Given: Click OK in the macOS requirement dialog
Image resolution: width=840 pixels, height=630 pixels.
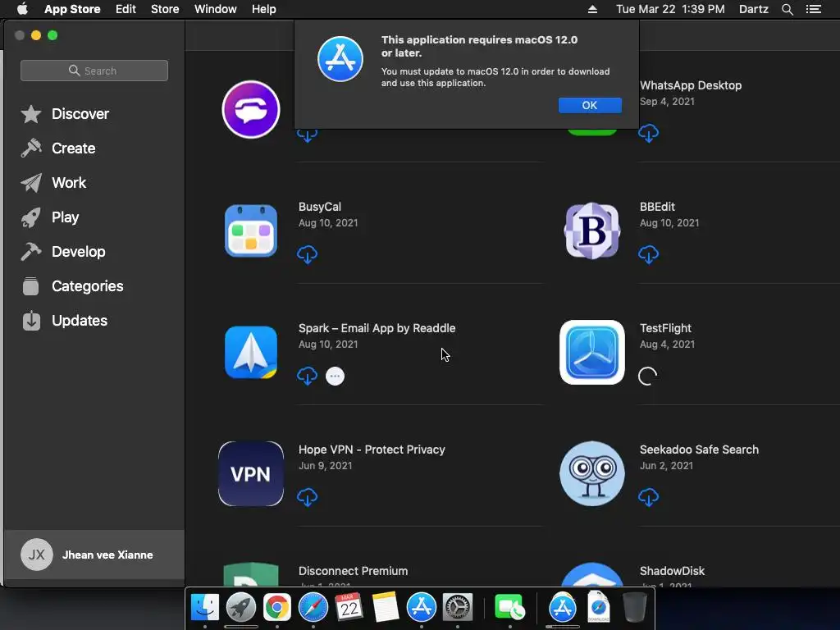Looking at the screenshot, I should tap(590, 106).
